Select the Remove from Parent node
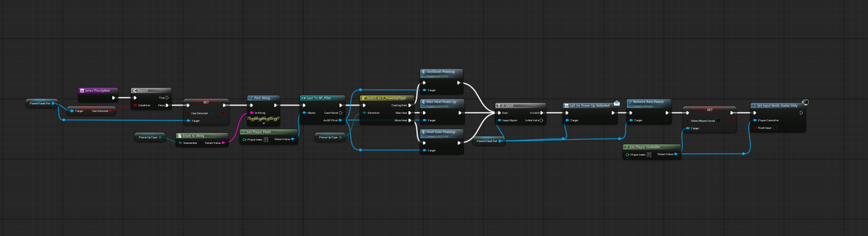Image resolution: width=868 pixels, height=236 pixels. (x=649, y=112)
